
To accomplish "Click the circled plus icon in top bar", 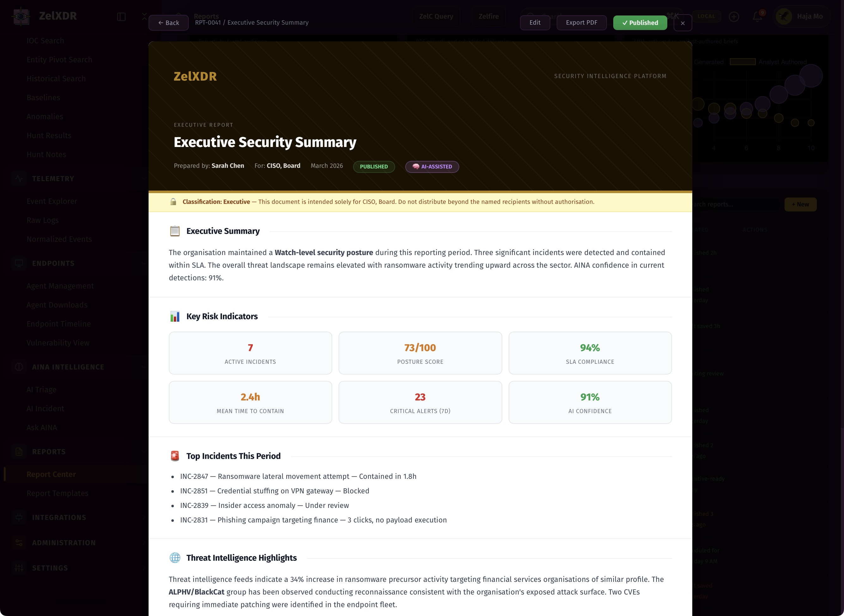I will pyautogui.click(x=734, y=16).
